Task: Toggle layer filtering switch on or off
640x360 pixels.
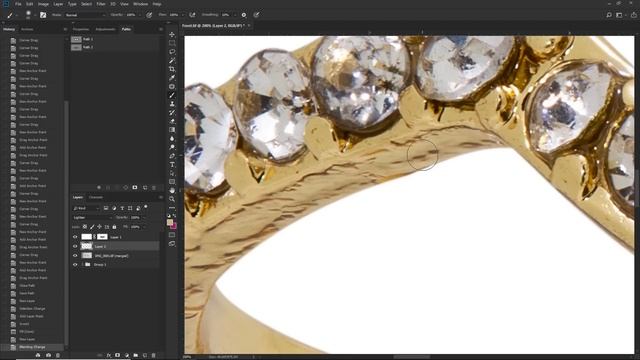Action: click(146, 207)
